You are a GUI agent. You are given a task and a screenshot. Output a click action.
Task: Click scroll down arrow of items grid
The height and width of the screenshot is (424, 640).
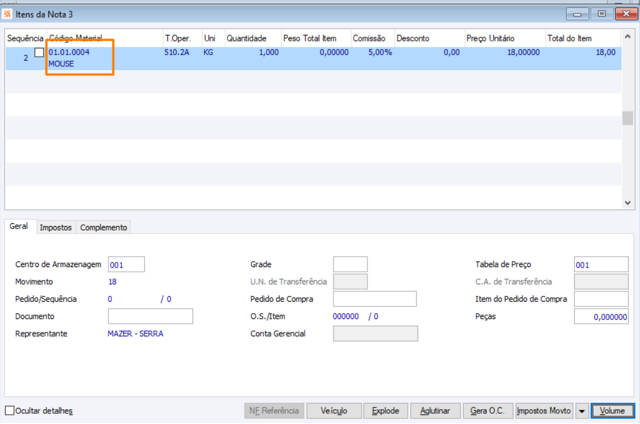628,203
